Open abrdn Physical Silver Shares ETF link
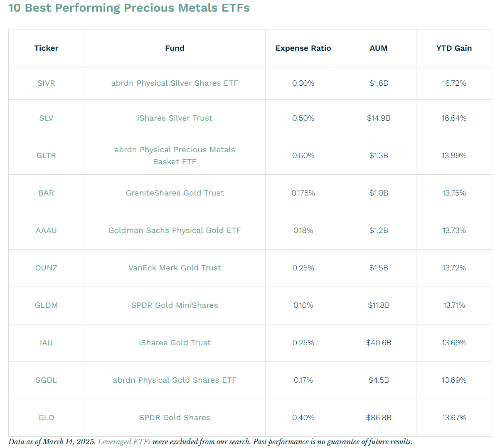This screenshot has width=495, height=448. click(175, 83)
